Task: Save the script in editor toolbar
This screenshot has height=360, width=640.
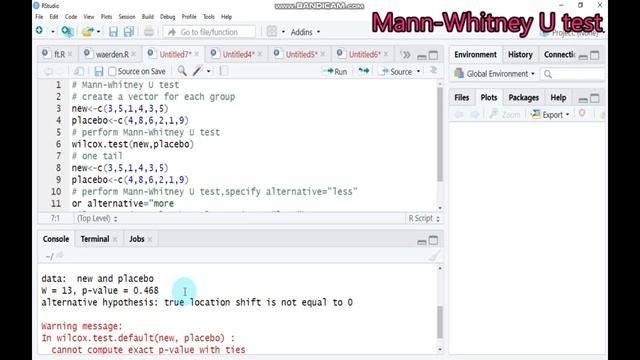Action: point(99,71)
